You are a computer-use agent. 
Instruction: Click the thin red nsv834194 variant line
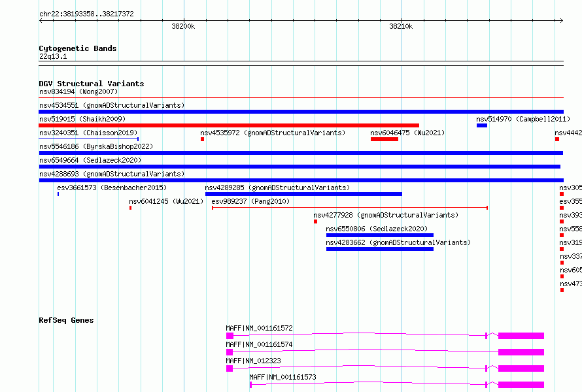click(301, 98)
